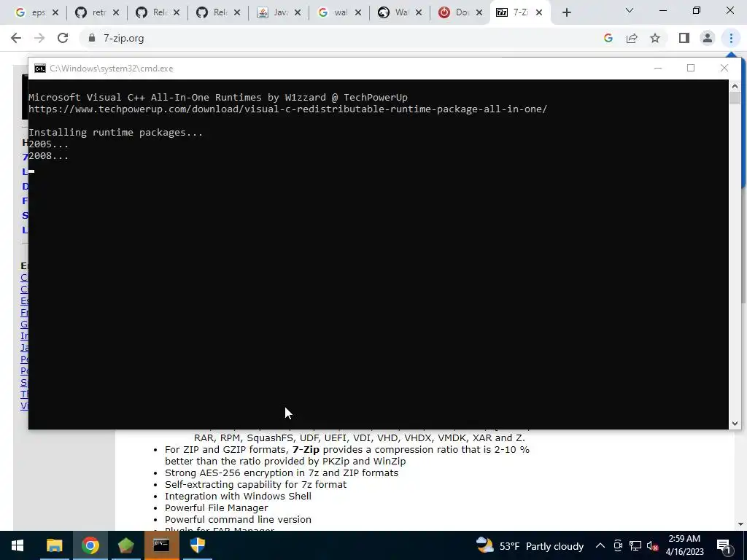The height and width of the screenshot is (560, 747).
Task: Open the clock showing 2:59 AM
Action: [x=684, y=545]
